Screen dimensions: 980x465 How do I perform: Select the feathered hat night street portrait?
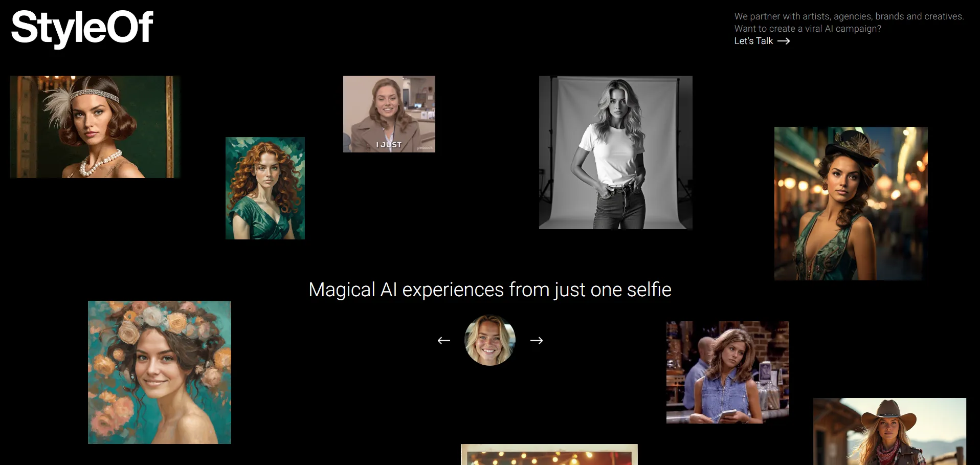[851, 204]
